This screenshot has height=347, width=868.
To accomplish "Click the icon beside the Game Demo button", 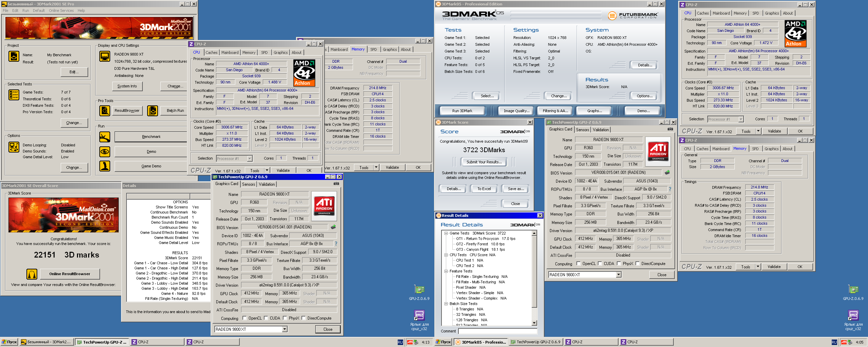I will (105, 166).
